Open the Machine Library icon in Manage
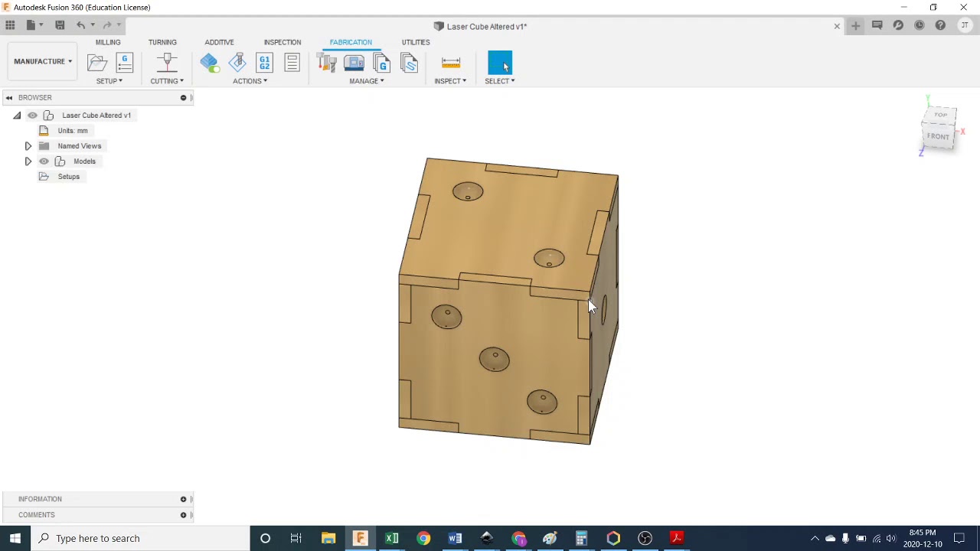Viewport: 980px width, 551px height. 354,63
